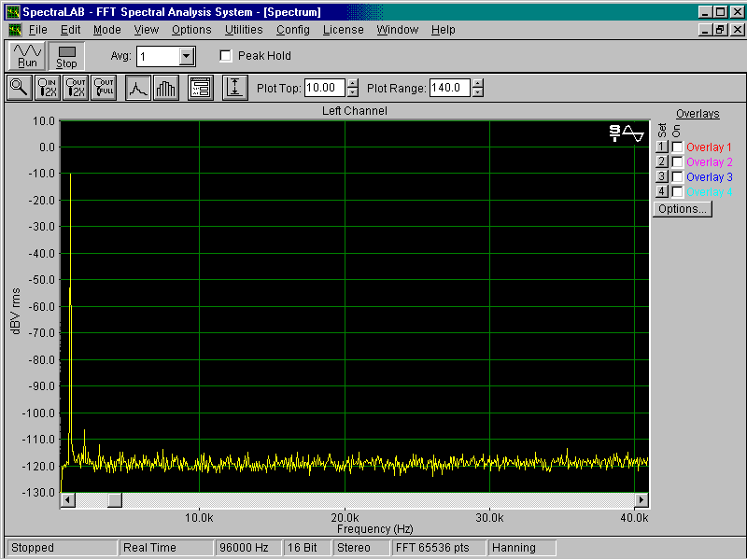Click the Overlays heading label
This screenshot has height=560, width=747.
coord(698,114)
